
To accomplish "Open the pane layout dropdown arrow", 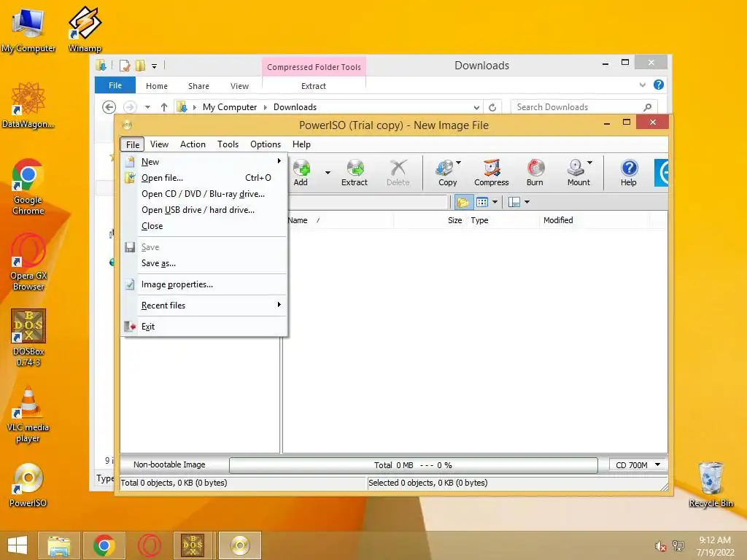I will click(x=527, y=203).
